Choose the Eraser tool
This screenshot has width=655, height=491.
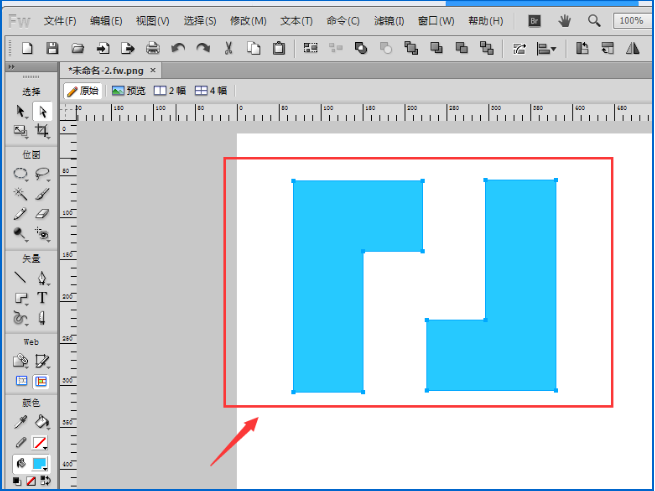(x=42, y=213)
